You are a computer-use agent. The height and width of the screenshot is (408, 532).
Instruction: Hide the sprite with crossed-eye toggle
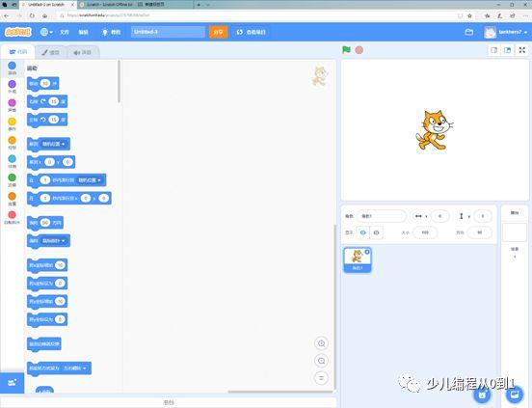pyautogui.click(x=376, y=232)
